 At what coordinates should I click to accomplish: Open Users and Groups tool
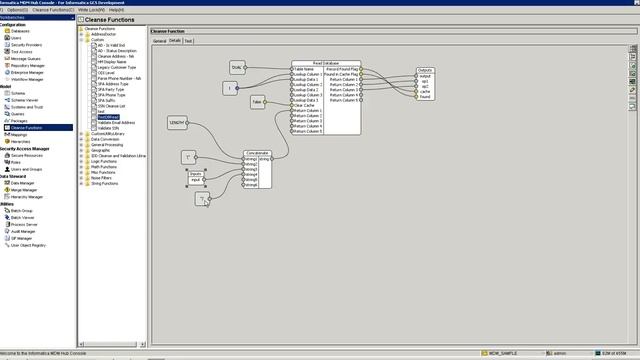click(26, 169)
